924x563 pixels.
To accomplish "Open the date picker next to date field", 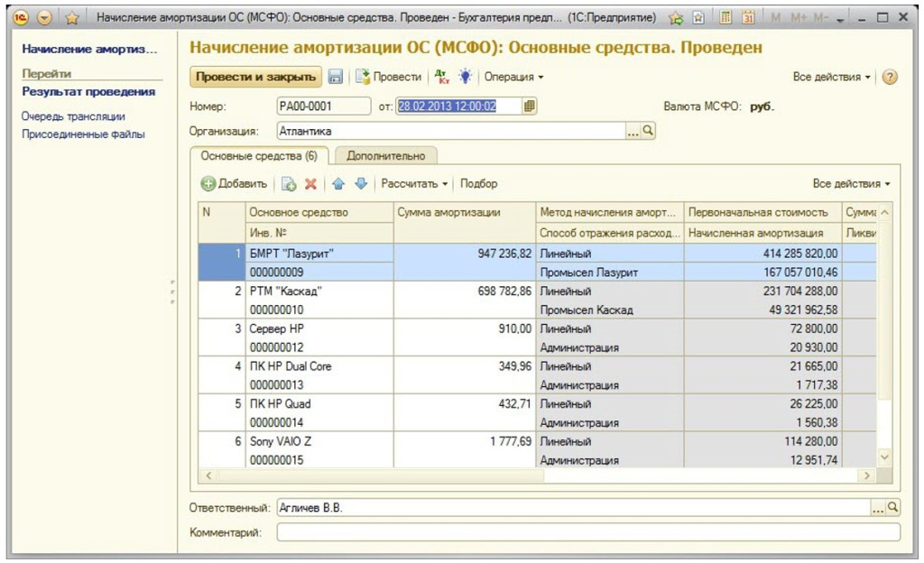I will coord(529,106).
